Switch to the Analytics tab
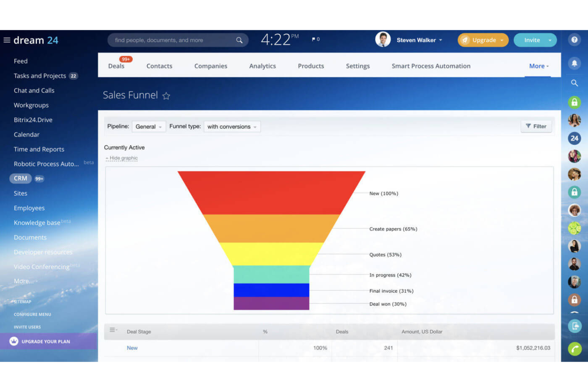 pos(262,66)
